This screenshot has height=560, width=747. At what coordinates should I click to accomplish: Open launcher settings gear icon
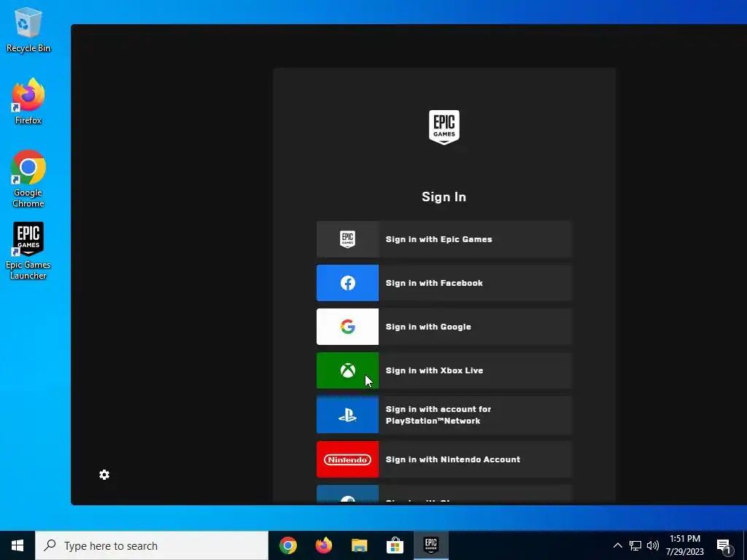pos(104,475)
